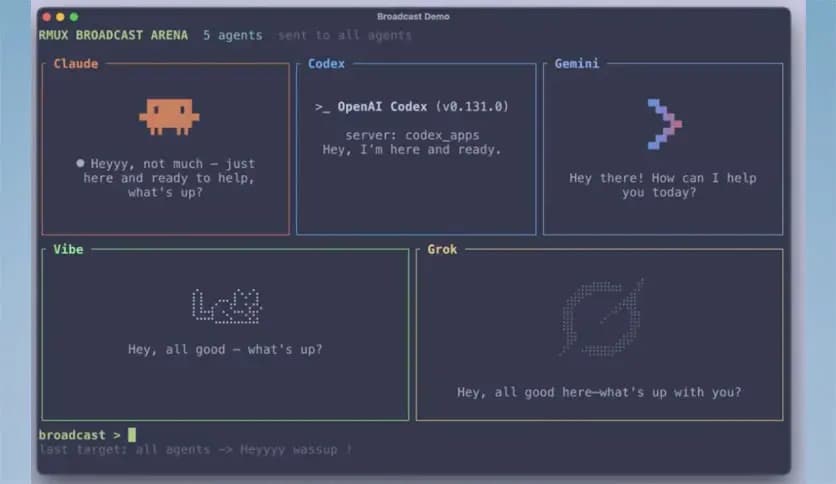Click Gemini's 'Hey there! How can I help' reply
The image size is (836, 484).
(663, 185)
